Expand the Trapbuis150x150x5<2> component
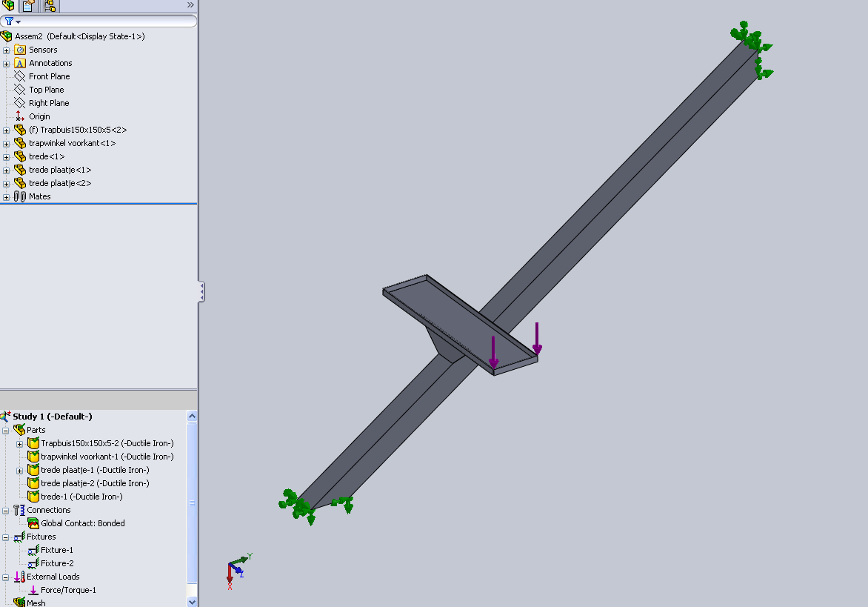Image resolution: width=868 pixels, height=607 pixels. click(x=7, y=130)
